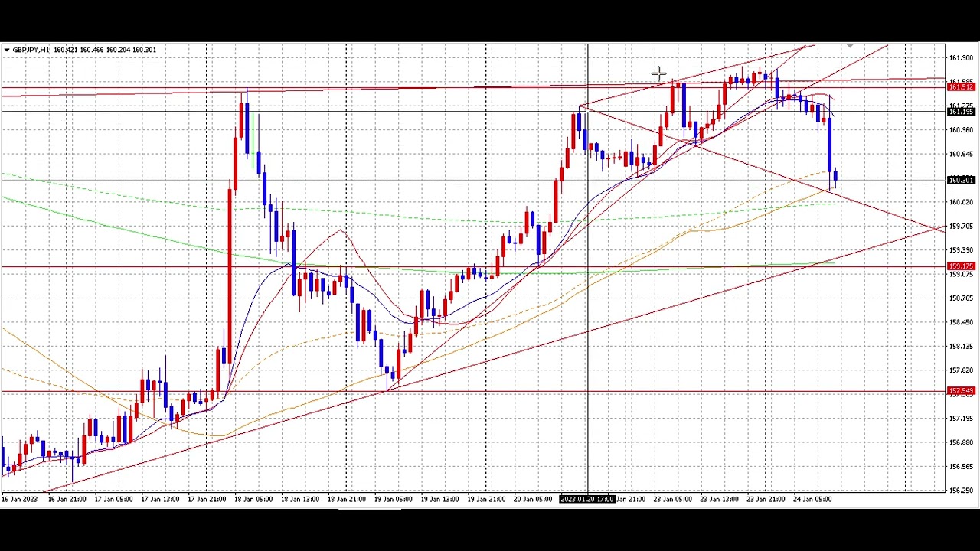Click the GBPJPY,H1 chart title text
This screenshot has width=980, height=551.
pyautogui.click(x=31, y=50)
